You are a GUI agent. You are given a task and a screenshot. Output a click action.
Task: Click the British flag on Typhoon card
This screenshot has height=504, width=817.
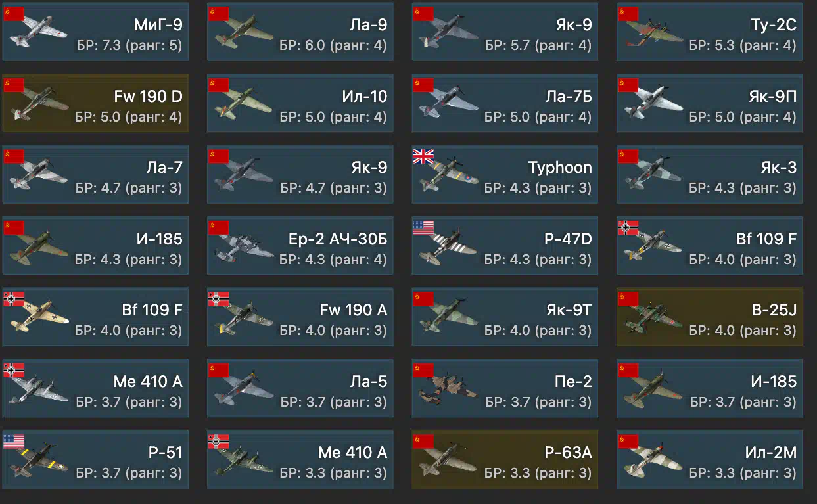(423, 156)
